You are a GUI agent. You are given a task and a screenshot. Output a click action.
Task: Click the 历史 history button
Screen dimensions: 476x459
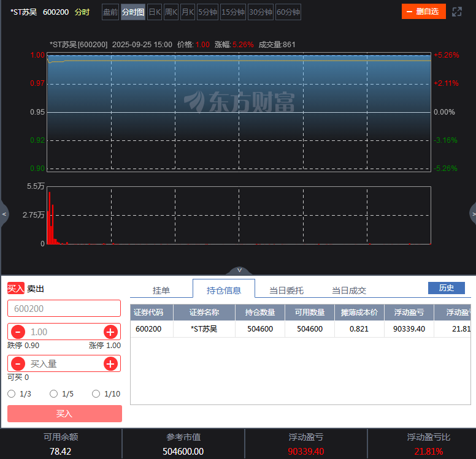pos(447,288)
